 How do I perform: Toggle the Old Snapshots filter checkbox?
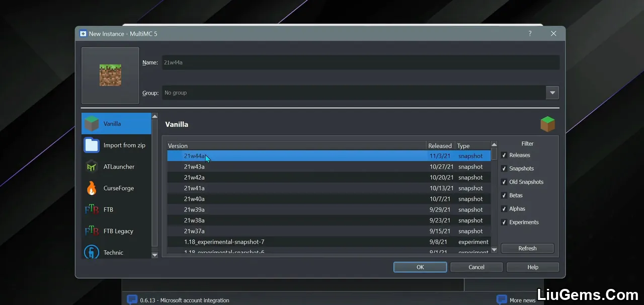(x=504, y=182)
